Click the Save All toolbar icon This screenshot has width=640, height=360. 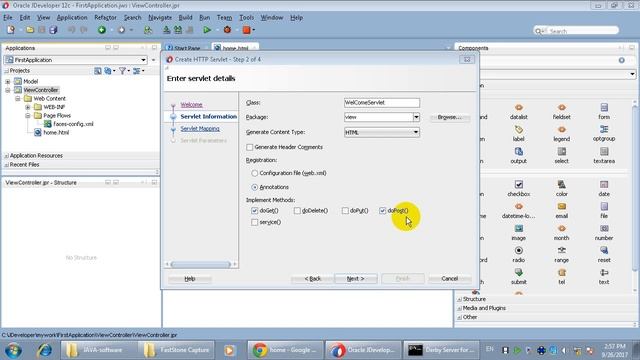click(x=53, y=30)
